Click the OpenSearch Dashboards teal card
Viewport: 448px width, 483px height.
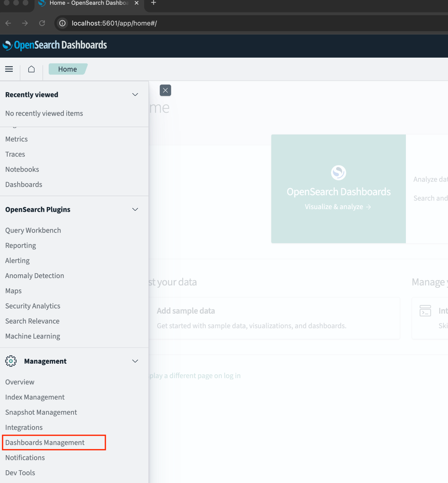point(339,189)
